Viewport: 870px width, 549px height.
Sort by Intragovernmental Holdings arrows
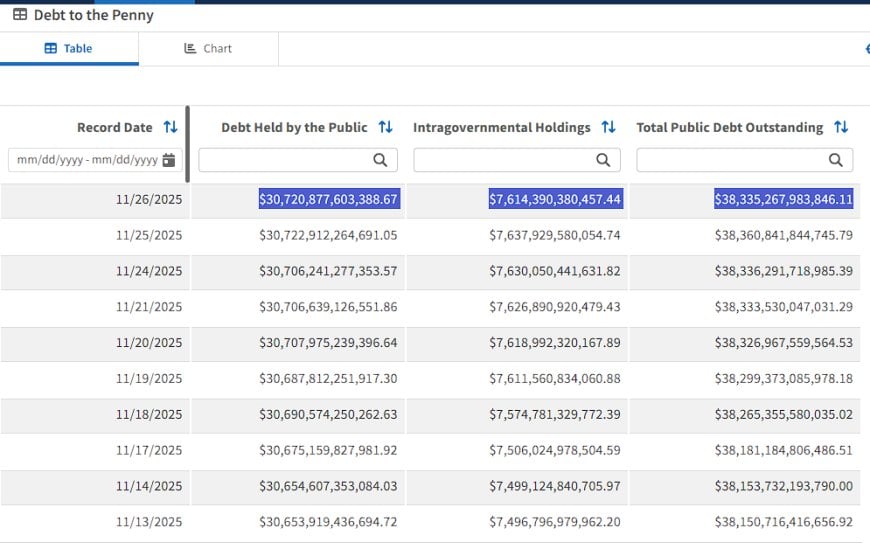tap(609, 127)
